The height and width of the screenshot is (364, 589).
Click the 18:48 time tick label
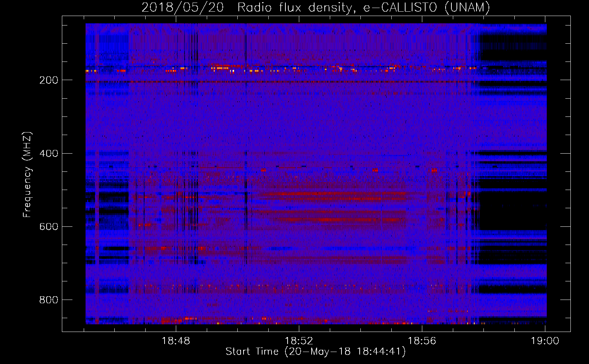tap(176, 341)
